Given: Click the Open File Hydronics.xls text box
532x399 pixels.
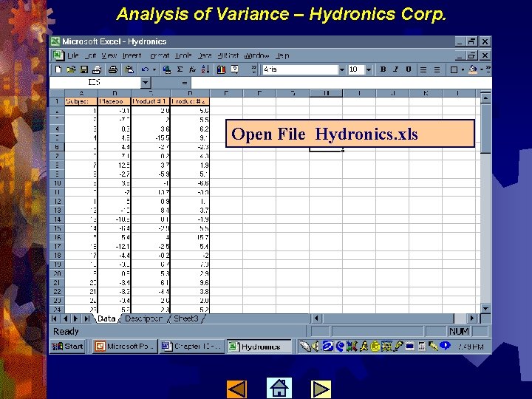Looking at the screenshot, I should [x=349, y=133].
